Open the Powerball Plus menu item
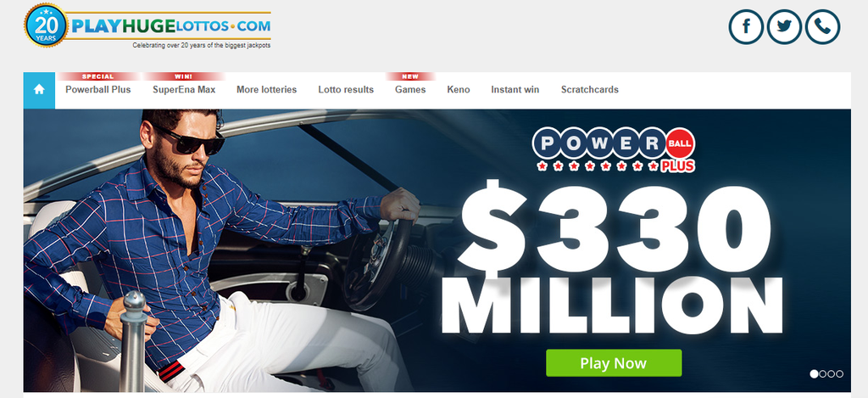 98,89
